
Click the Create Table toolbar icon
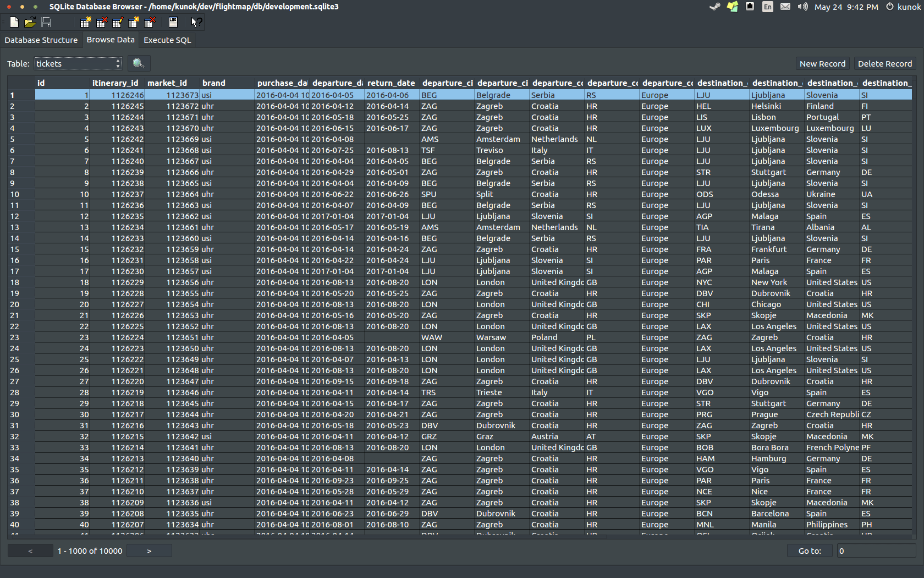click(85, 22)
